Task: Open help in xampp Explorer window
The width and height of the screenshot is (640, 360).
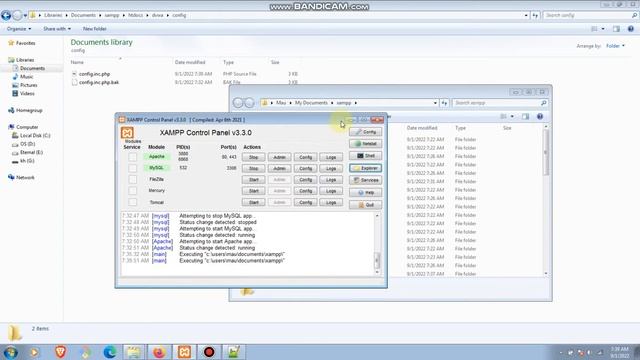Action: [x=540, y=117]
